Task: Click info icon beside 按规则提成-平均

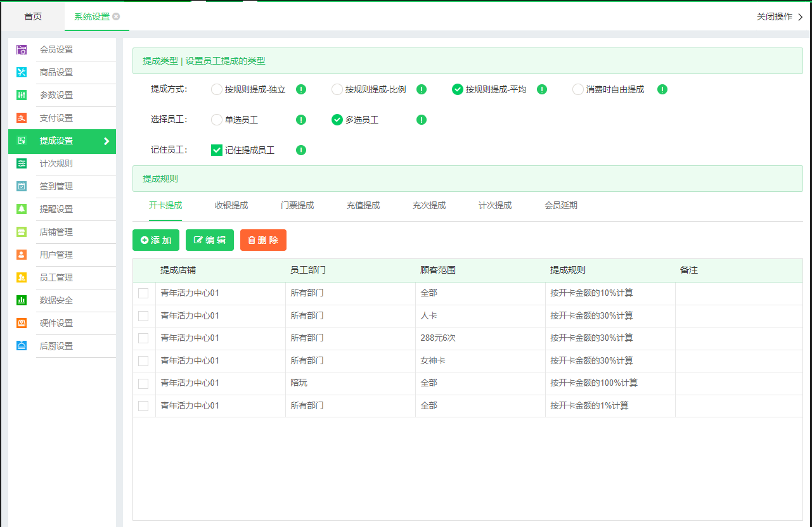Action: pyautogui.click(x=542, y=89)
